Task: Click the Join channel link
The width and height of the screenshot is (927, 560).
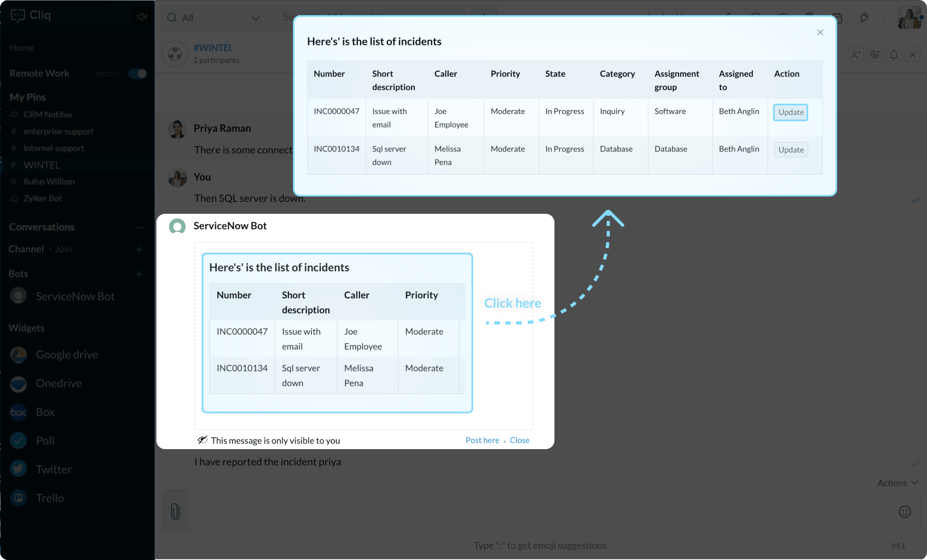Action: tap(63, 249)
